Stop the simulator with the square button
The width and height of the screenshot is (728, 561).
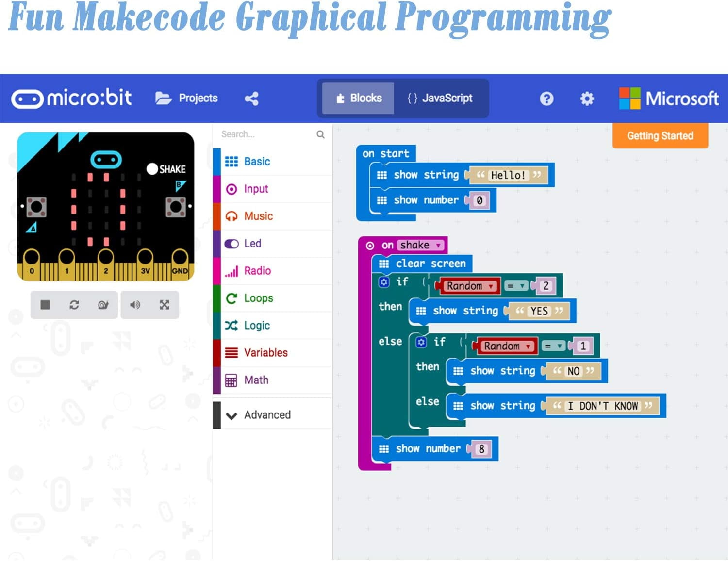45,305
